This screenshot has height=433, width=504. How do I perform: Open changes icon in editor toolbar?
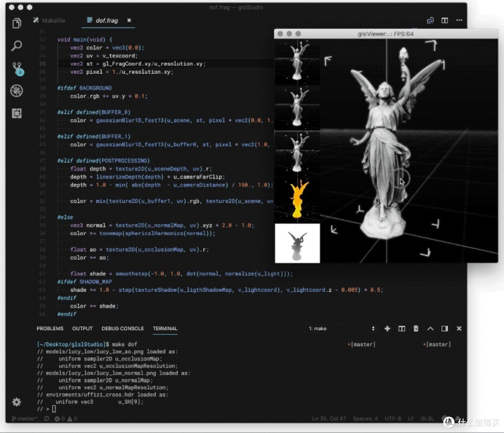coord(430,21)
